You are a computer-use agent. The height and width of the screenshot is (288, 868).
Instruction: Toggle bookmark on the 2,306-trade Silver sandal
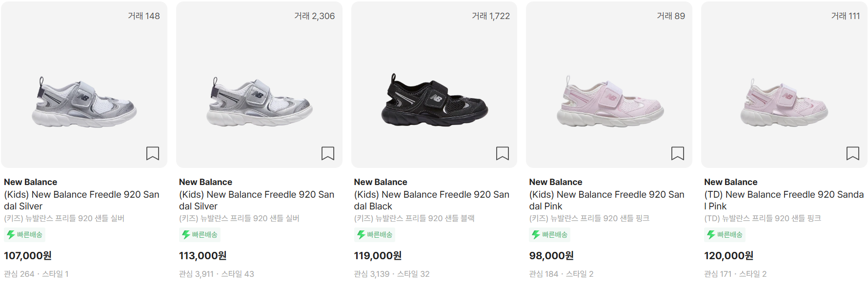[327, 153]
